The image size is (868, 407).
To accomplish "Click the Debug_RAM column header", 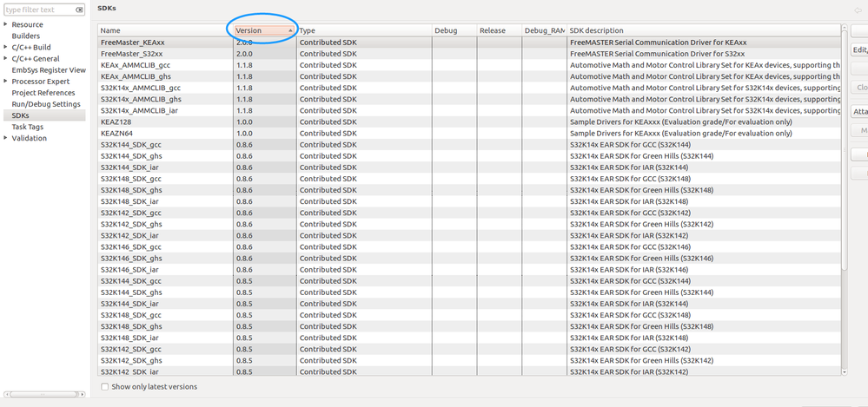I will pos(544,30).
